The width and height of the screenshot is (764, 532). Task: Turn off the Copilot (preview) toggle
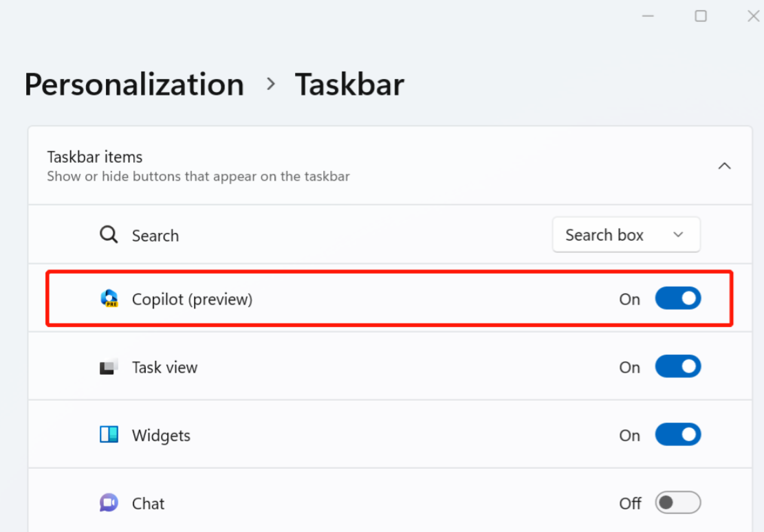[x=678, y=298]
